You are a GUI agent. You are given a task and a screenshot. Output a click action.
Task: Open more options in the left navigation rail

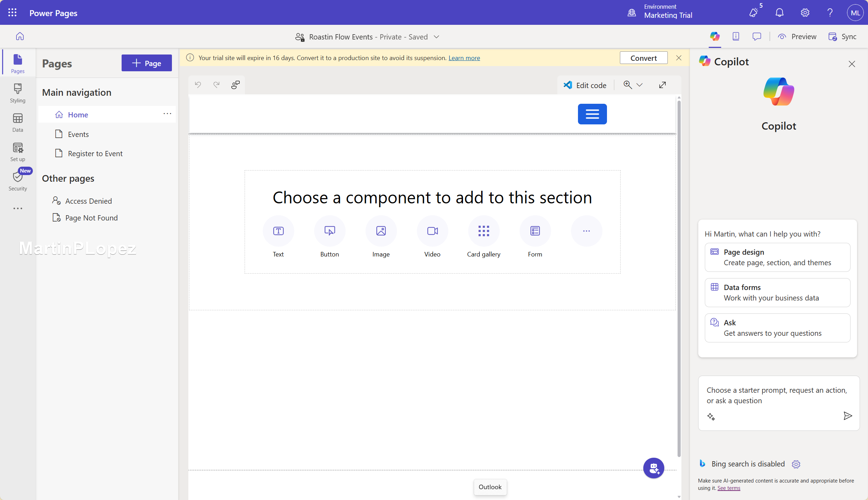coord(17,209)
